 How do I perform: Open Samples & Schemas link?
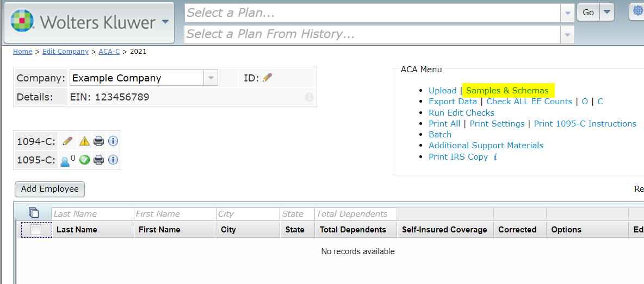pyautogui.click(x=507, y=90)
